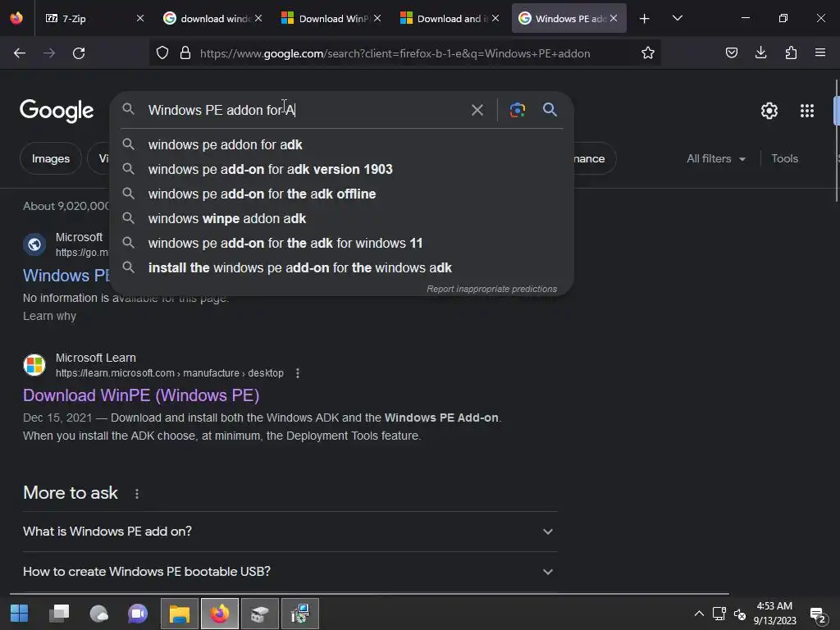Screen dimensions: 840x630
Task: Open Windows Start menu
Action: (x=20, y=614)
